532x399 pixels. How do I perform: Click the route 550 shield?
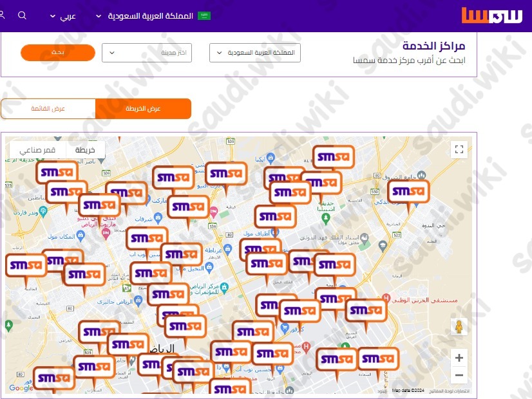tap(375, 192)
